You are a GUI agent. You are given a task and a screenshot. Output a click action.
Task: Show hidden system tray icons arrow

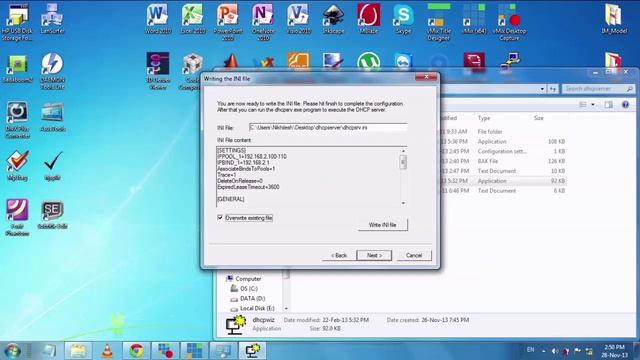click(x=543, y=351)
